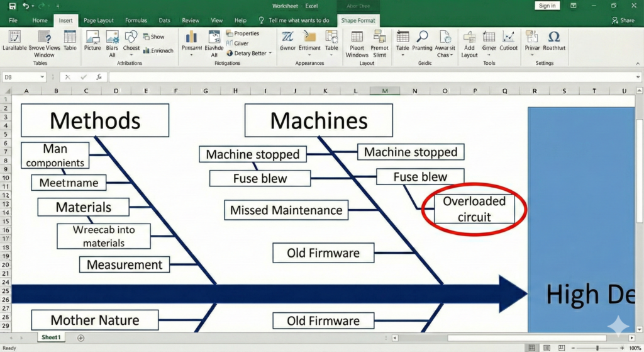The height and width of the screenshot is (352, 644).
Task: Click the Share button
Action: (x=623, y=20)
